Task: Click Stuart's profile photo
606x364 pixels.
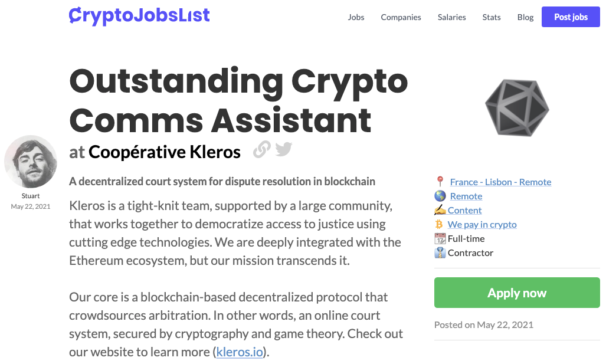Action: point(31,162)
